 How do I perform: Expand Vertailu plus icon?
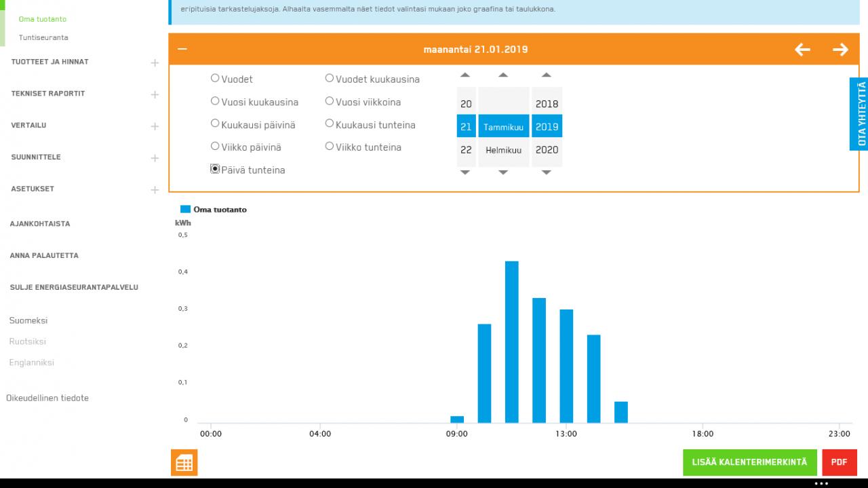click(155, 126)
